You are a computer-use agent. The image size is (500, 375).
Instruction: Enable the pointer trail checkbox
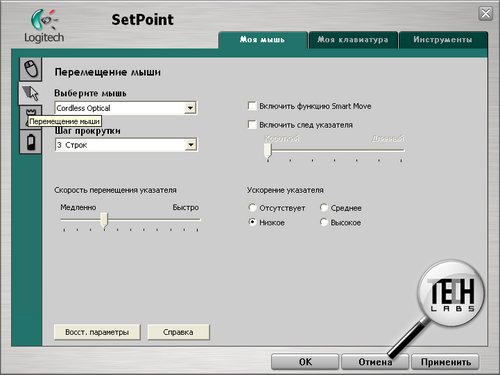point(252,124)
